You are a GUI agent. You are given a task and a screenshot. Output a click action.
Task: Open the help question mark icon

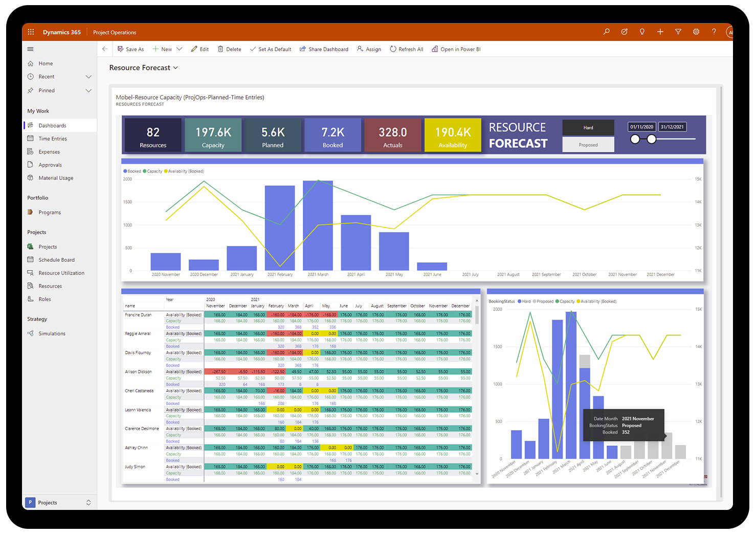(714, 32)
